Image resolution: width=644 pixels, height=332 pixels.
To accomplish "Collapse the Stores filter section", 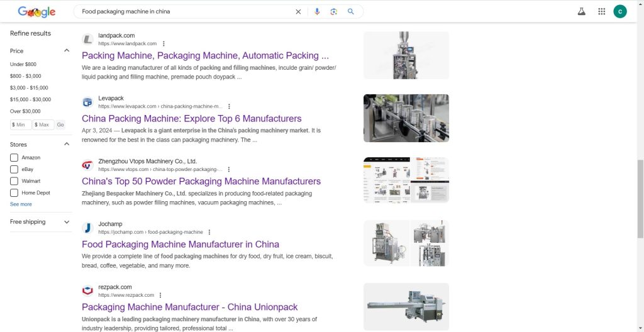I will coord(67,144).
